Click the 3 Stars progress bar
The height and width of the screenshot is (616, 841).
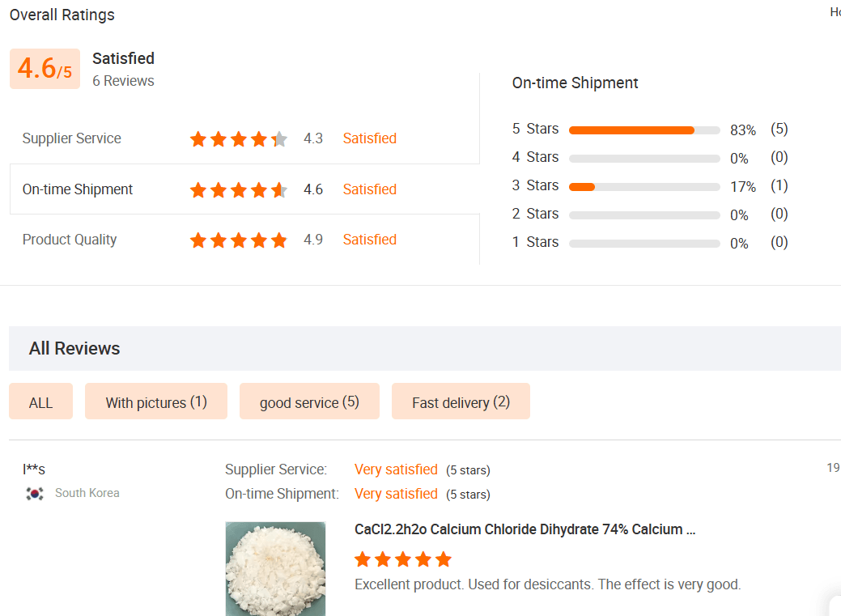644,186
